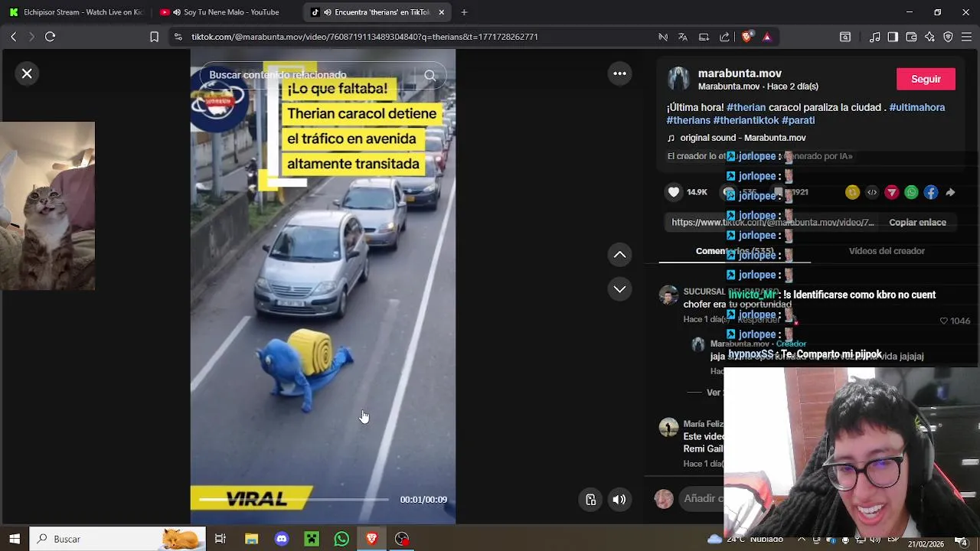Open Brave Rewards triangle icon
This screenshot has width=980, height=551.
[766, 37]
